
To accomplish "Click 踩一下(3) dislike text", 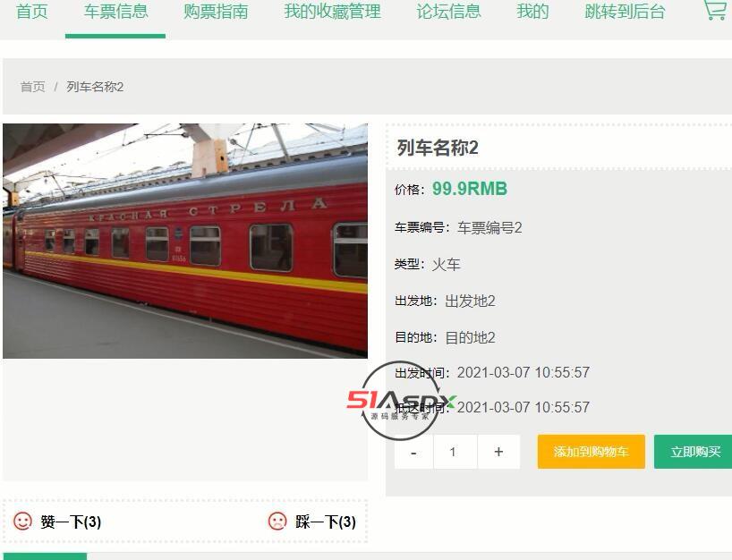I will point(326,522).
